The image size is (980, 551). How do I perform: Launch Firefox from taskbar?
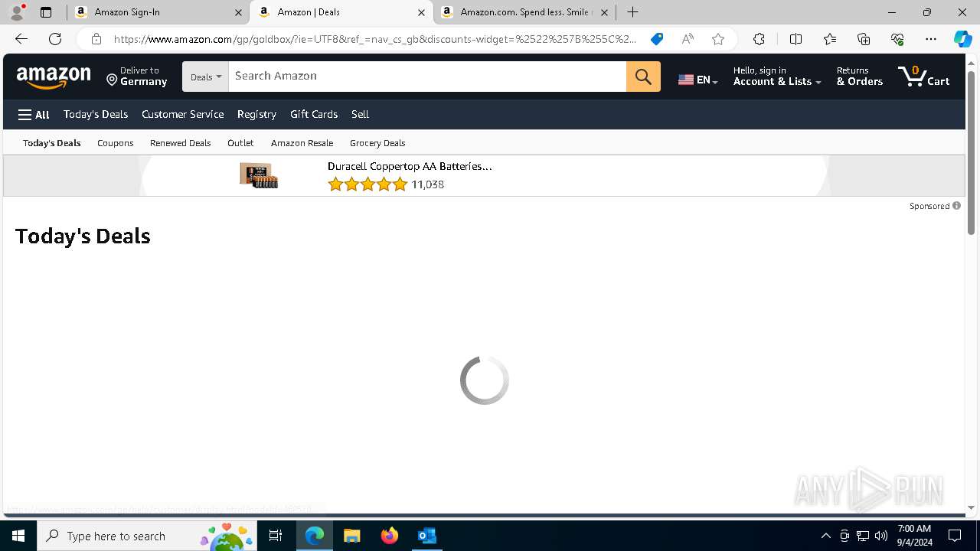pyautogui.click(x=390, y=536)
